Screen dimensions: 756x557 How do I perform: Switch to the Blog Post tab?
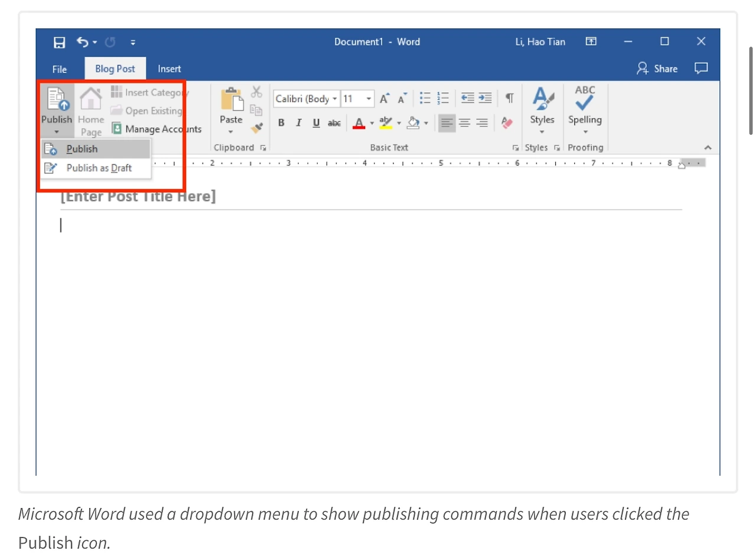point(115,69)
